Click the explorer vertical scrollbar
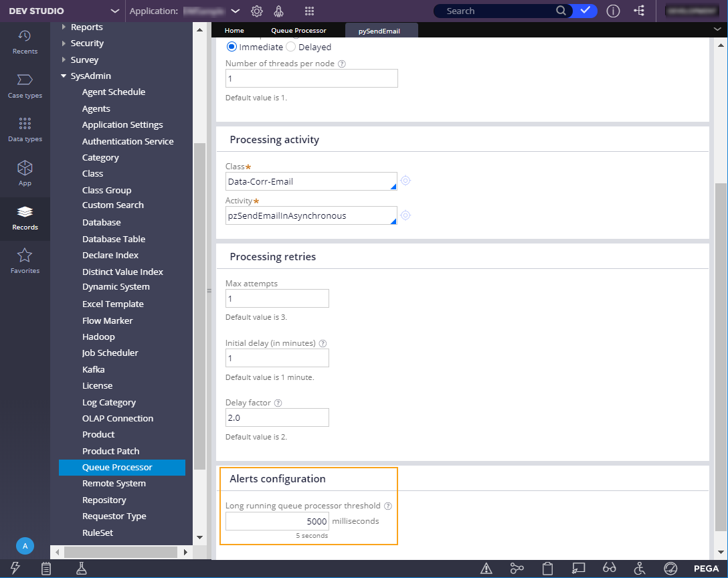This screenshot has height=578, width=728. tap(199, 306)
